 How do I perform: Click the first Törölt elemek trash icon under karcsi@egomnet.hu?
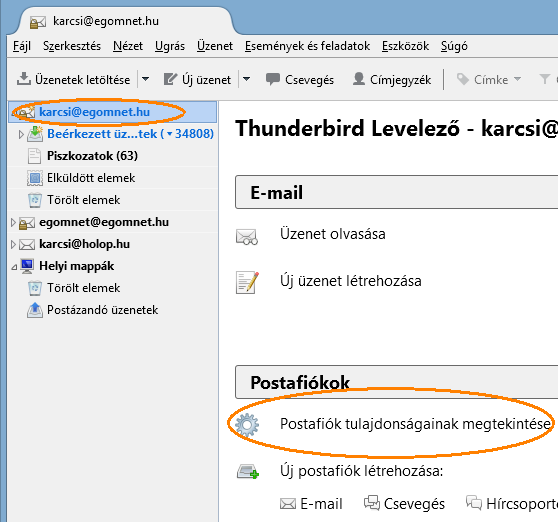[35, 200]
